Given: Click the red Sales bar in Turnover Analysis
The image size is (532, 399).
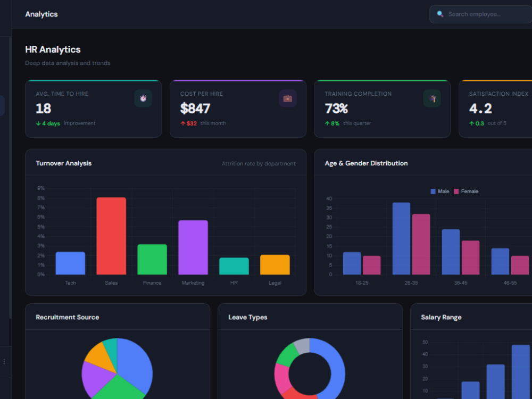Looking at the screenshot, I should pos(111,236).
